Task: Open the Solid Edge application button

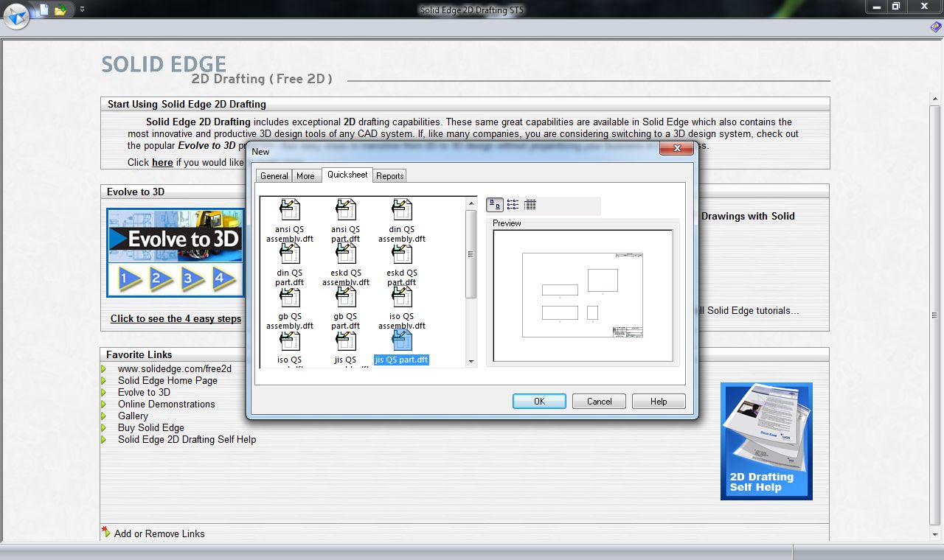Action: pos(16,15)
